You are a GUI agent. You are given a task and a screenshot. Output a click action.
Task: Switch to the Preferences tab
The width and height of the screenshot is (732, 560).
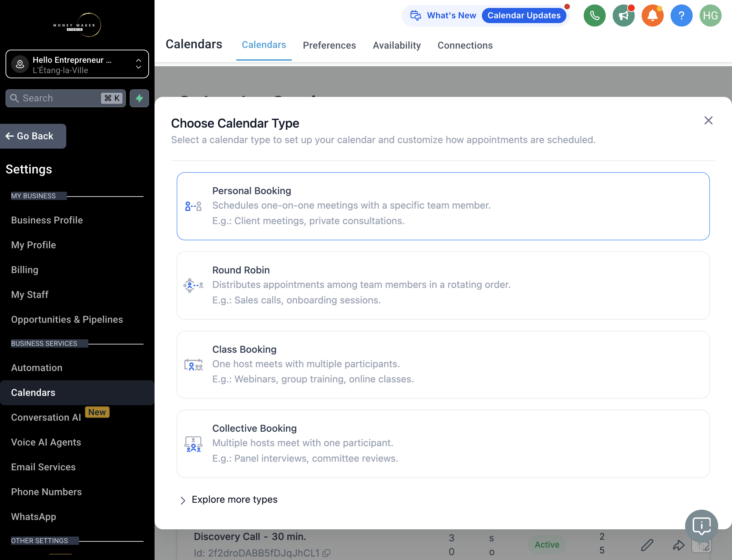[x=329, y=45]
